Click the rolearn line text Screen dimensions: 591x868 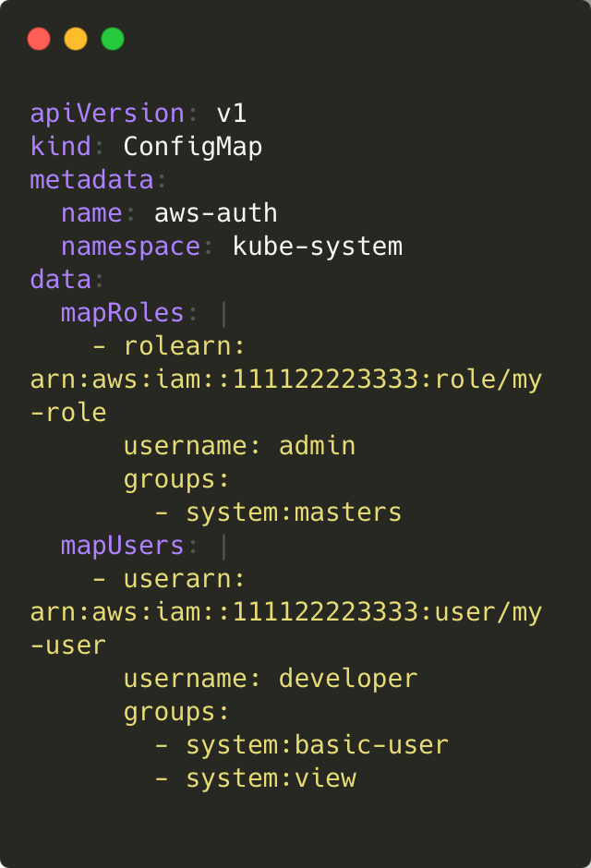pos(169,346)
